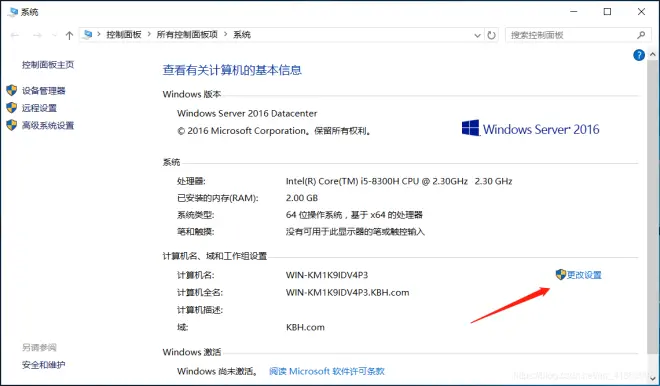This screenshot has height=386, width=660.
Task: Select 系统 breadcrumb in address bar
Action: coord(242,35)
